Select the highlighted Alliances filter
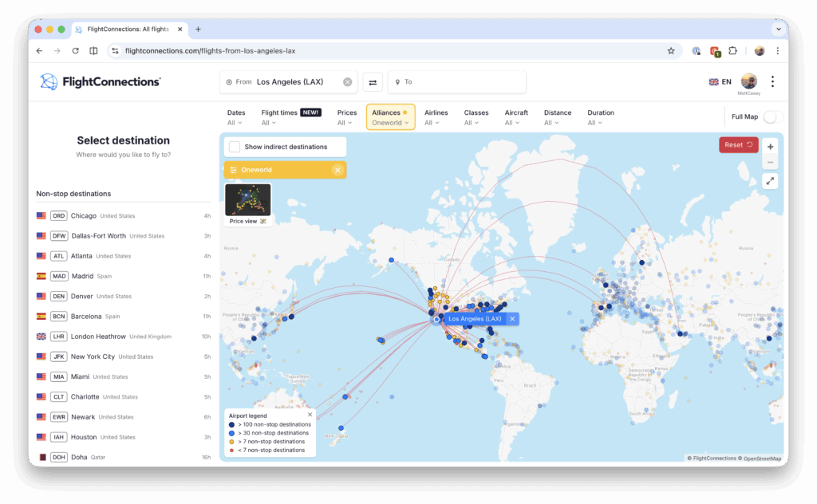Screen dimensions: 817x504 coord(390,116)
